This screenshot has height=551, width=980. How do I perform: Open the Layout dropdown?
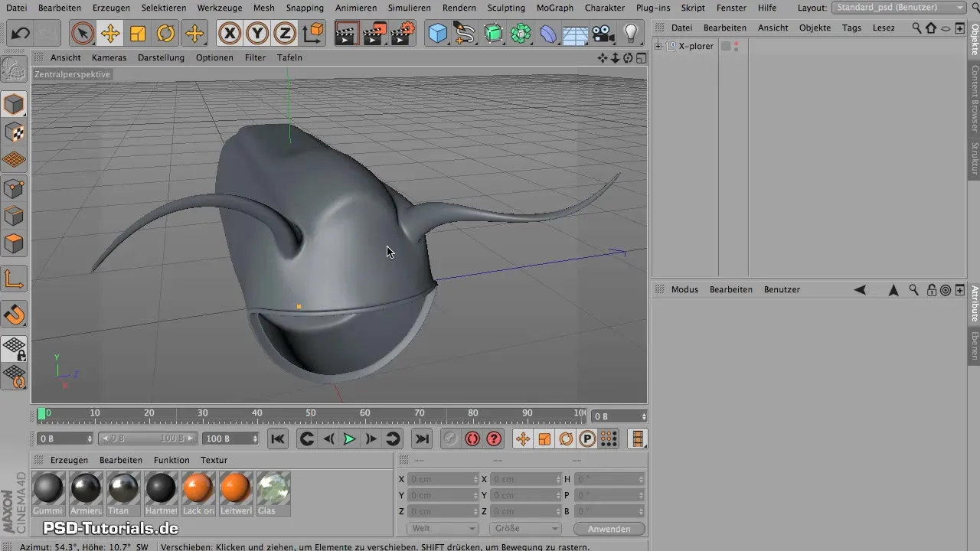click(898, 8)
